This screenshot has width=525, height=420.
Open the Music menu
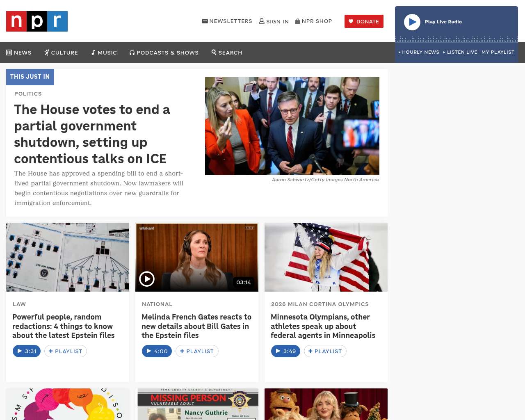104,52
